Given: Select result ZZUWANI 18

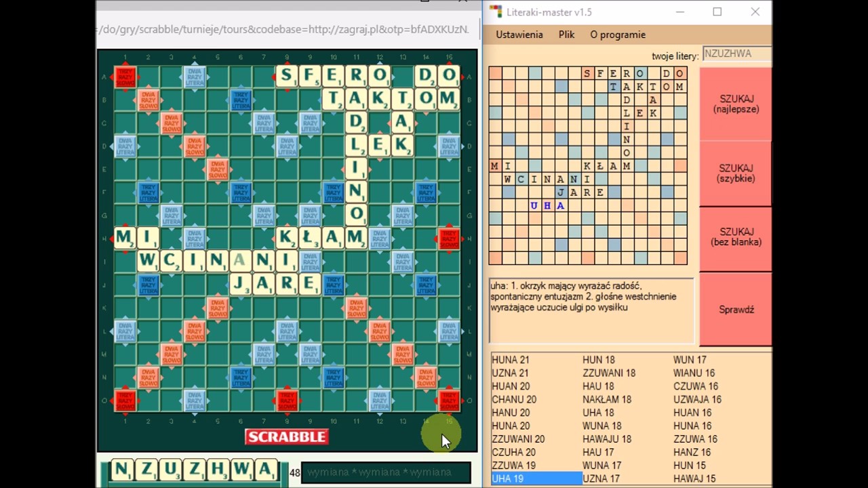Looking at the screenshot, I should tap(609, 373).
